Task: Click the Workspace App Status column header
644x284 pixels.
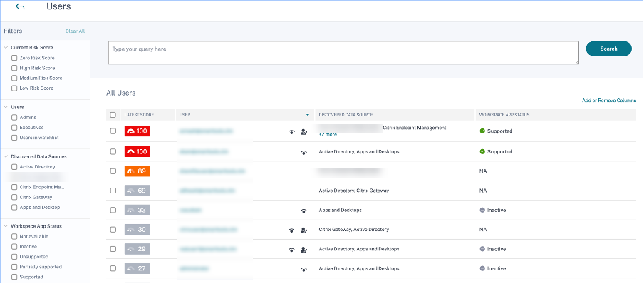Action: coord(504,115)
